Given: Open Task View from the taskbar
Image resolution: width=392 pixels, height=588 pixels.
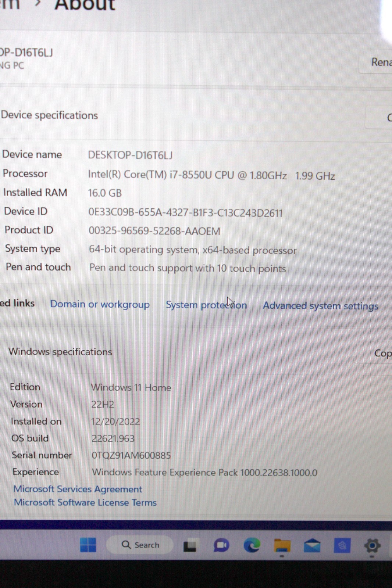Looking at the screenshot, I should pyautogui.click(x=190, y=546).
